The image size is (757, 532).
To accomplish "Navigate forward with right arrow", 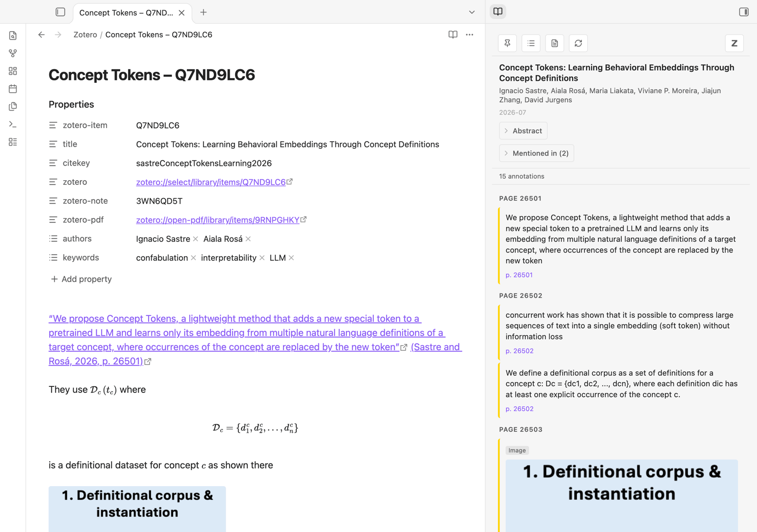I will (58, 35).
